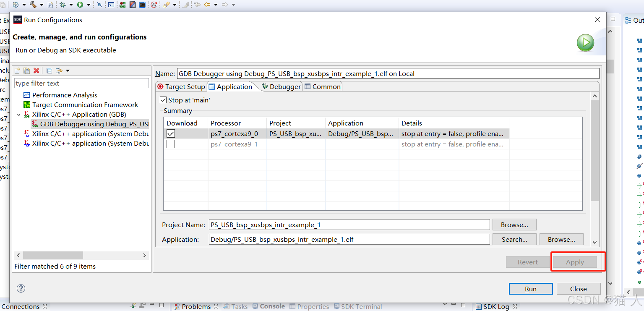Open the filter options dropdown arrow
This screenshot has height=311, width=644.
(68, 71)
